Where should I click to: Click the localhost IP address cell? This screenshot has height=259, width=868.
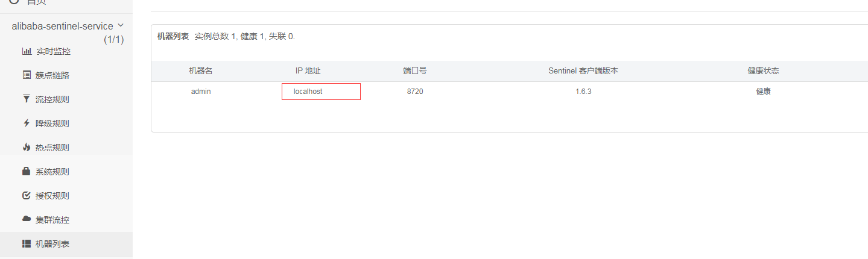(x=308, y=92)
